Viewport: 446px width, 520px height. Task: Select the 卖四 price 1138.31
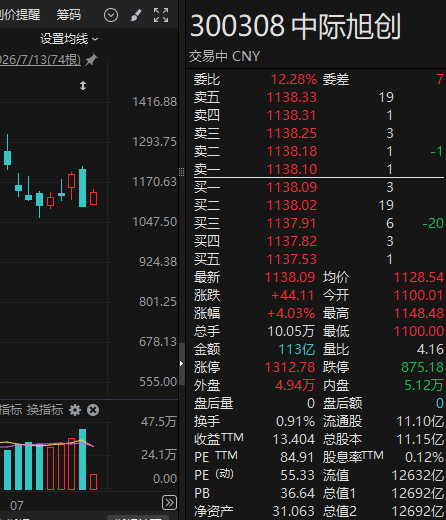292,115
